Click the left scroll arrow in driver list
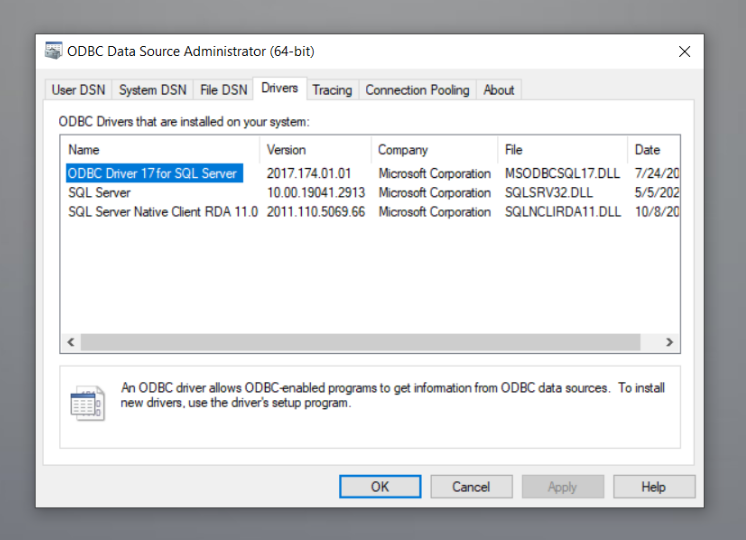 click(71, 342)
